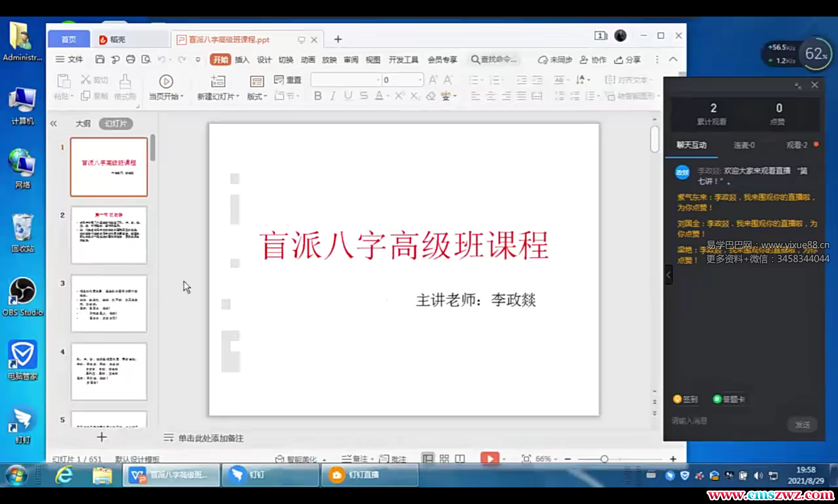Toggle Italic text formatting

click(333, 96)
